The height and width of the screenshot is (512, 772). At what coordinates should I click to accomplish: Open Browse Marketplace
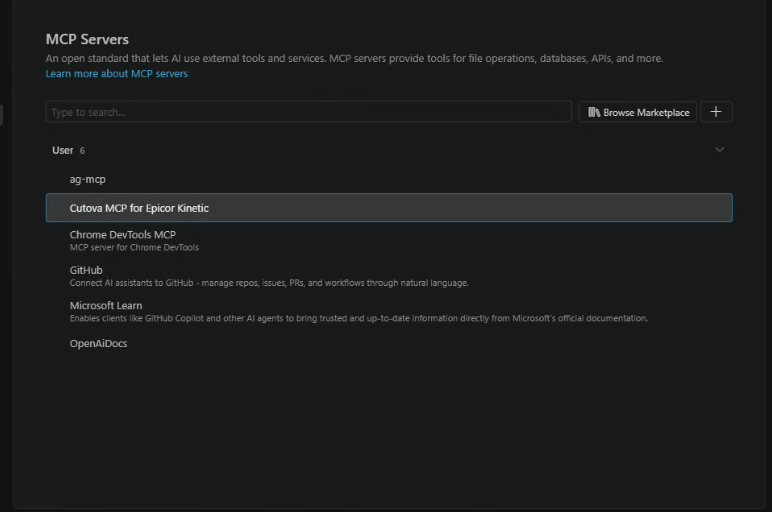(x=638, y=112)
